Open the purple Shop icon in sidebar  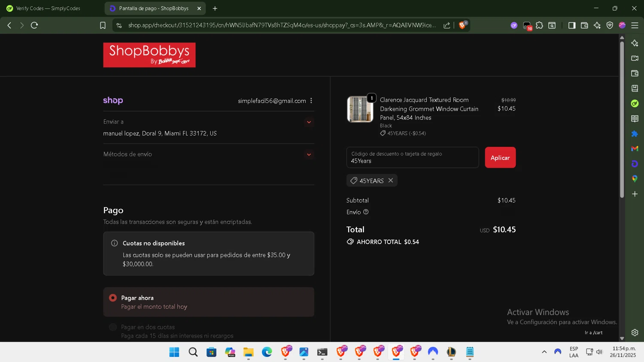pyautogui.click(x=635, y=164)
